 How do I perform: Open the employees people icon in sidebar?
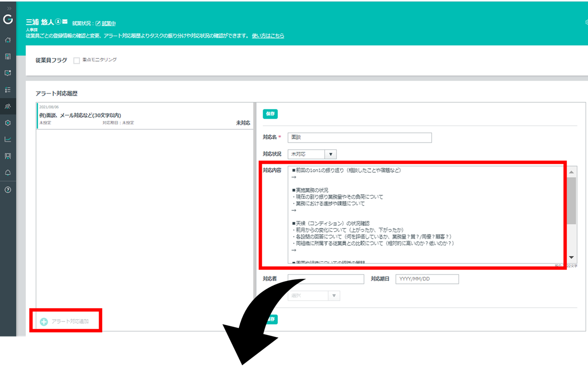8,106
